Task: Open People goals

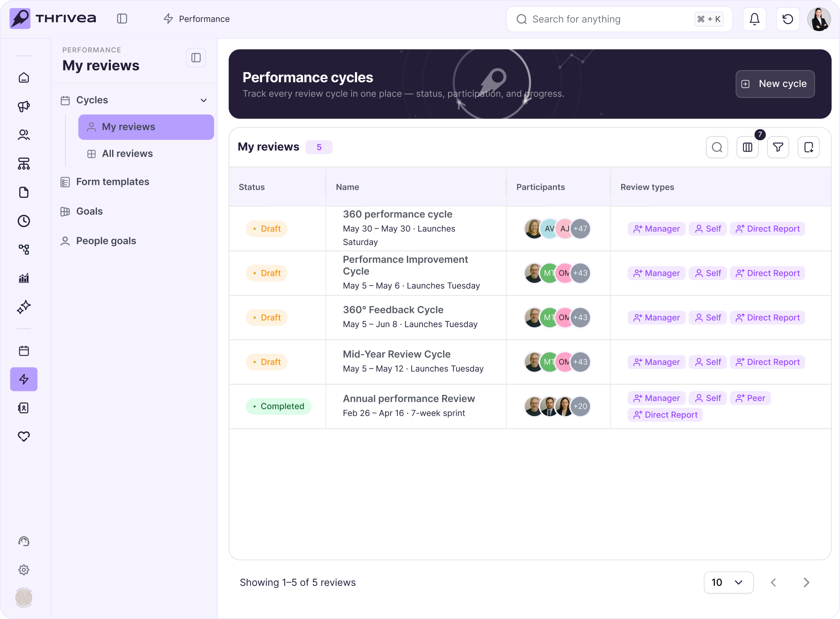Action: [x=106, y=241]
